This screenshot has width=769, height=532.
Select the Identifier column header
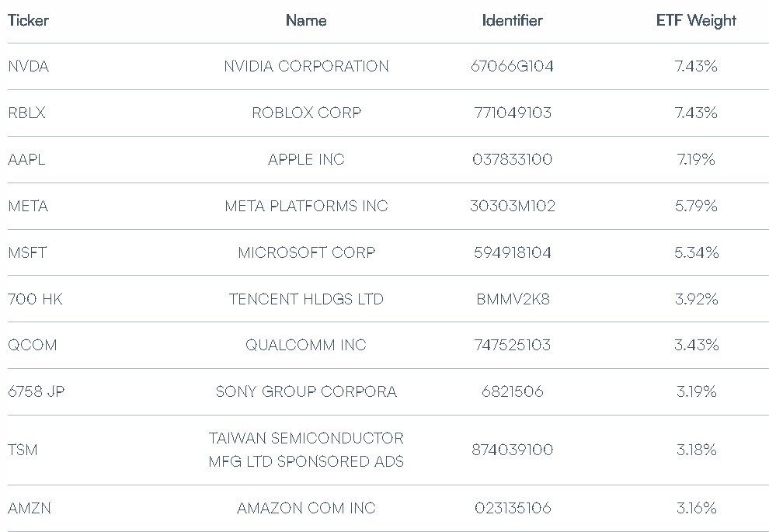pos(512,21)
